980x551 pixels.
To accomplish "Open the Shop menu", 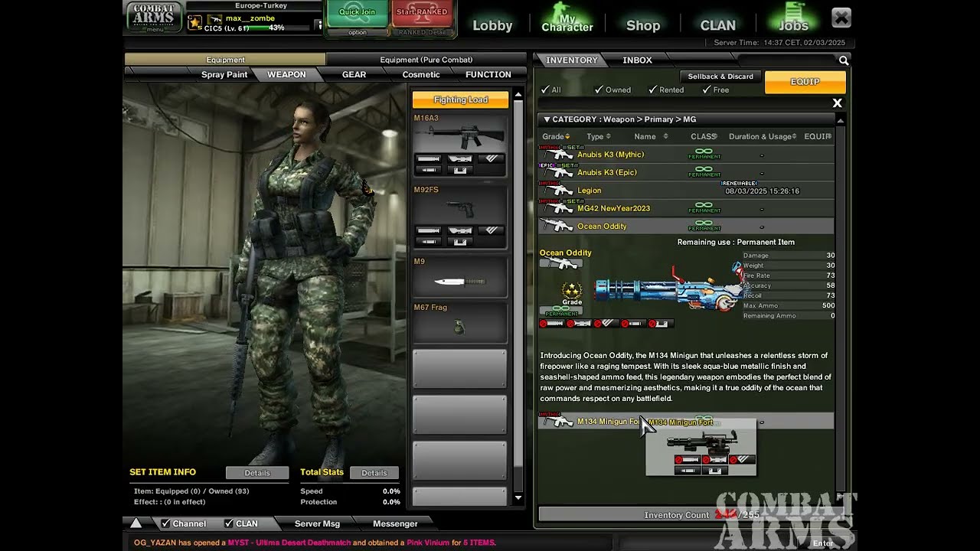I will 643,25.
